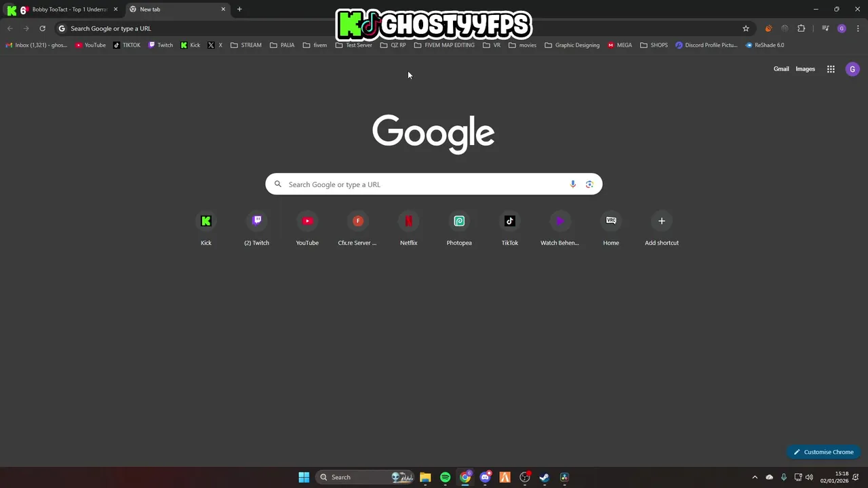This screenshot has height=488, width=868.
Task: Open the Photopea shortcut tile
Action: [x=459, y=229]
